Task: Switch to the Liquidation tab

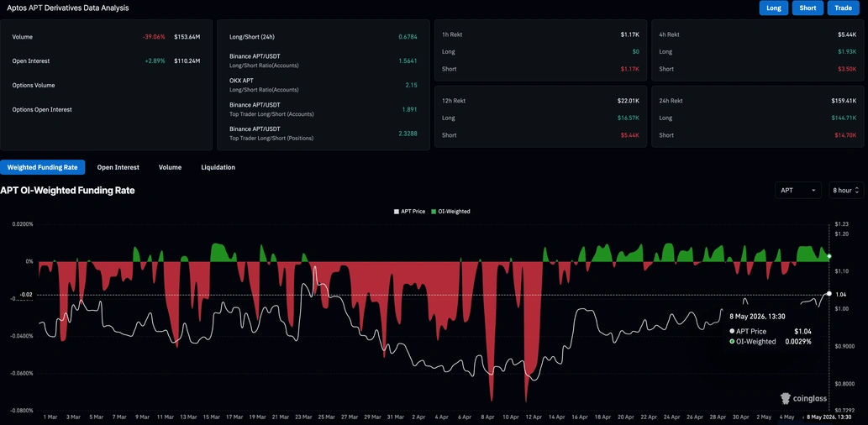Action: tap(218, 167)
